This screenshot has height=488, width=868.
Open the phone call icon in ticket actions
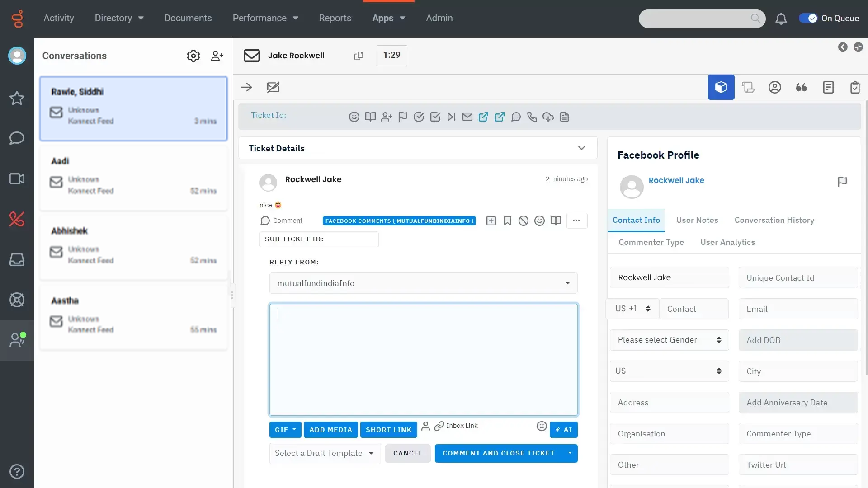(x=532, y=117)
